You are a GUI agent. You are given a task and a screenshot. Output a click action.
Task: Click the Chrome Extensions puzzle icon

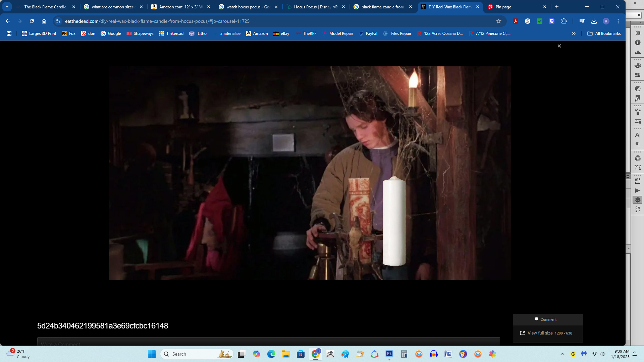coord(564,21)
